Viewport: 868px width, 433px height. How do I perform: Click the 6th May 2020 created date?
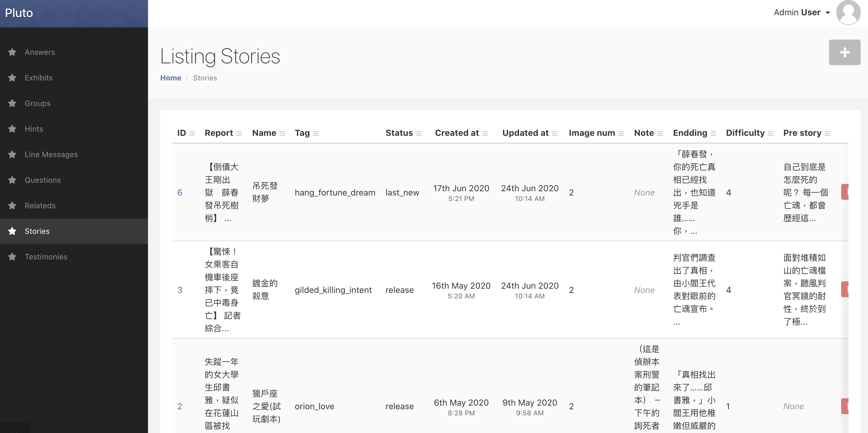pos(461,402)
